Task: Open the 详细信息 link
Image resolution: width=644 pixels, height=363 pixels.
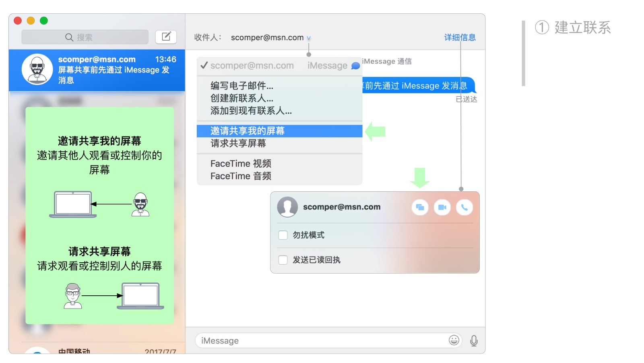Action: pos(460,37)
